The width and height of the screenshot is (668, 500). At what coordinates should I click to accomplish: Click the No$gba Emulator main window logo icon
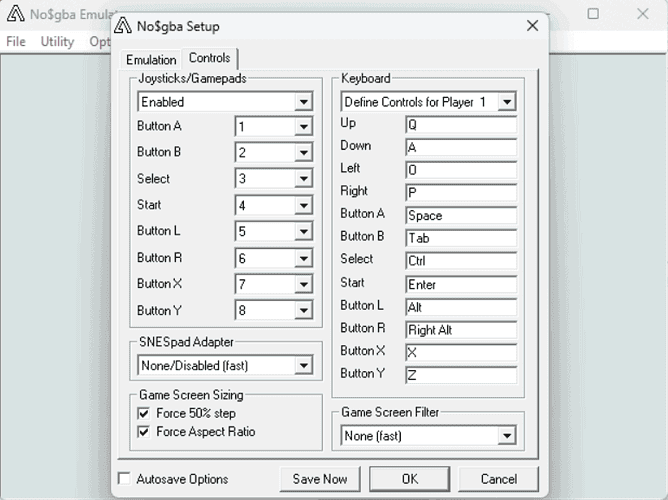tap(15, 14)
